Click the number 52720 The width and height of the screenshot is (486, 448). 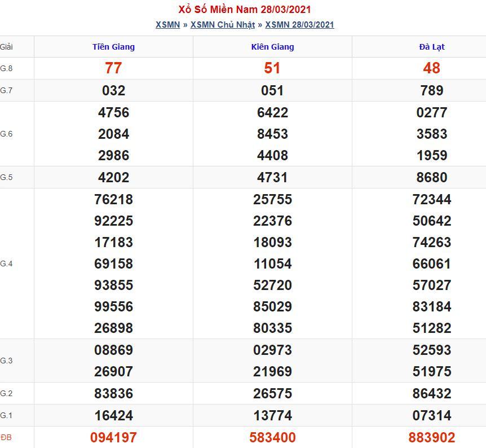(x=272, y=285)
